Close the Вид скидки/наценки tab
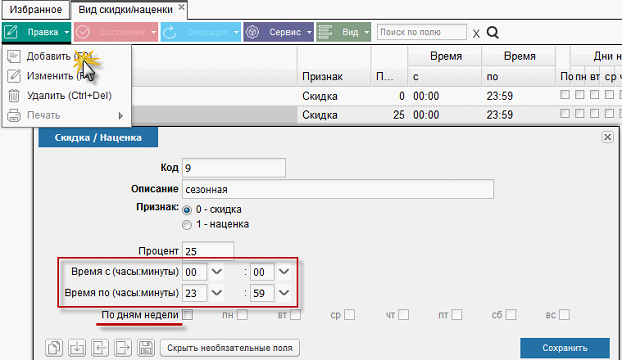Viewport: 622px width, 360px height. point(181,7)
